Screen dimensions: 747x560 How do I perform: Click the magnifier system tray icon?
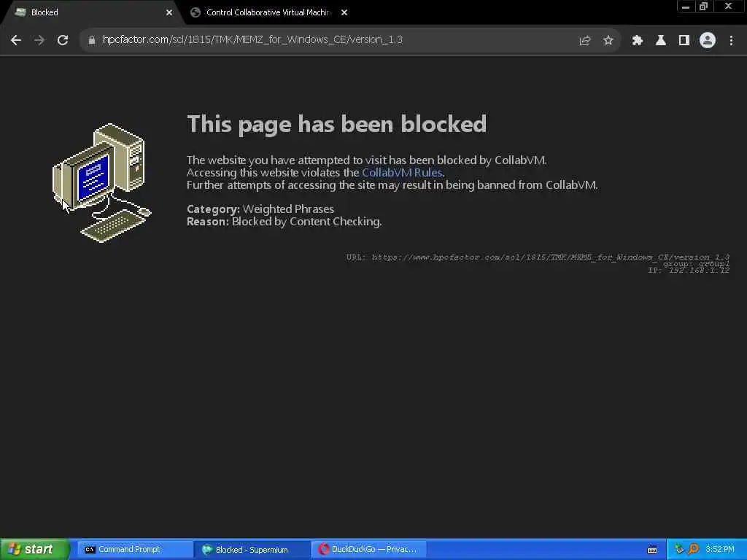point(693,550)
